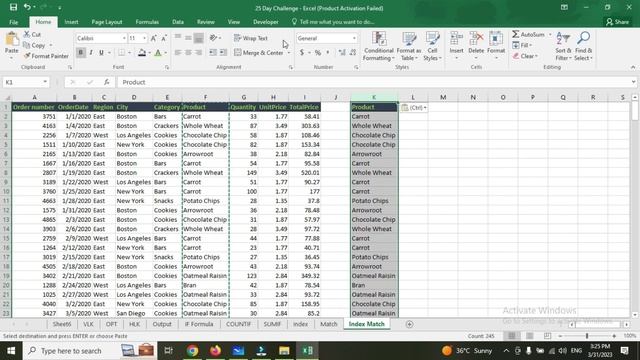This screenshot has height=360, width=640.
Task: Open the Clear dropdown
Action: (525, 56)
